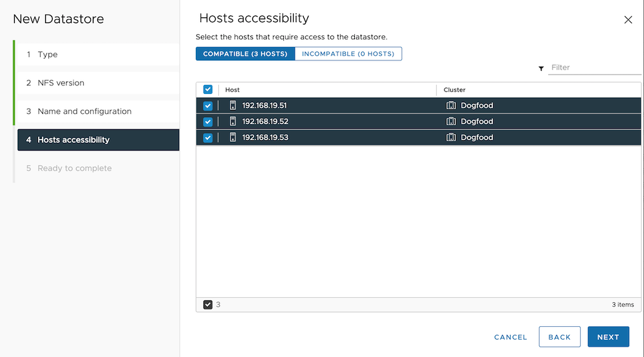Click Dogfood cluster icon in first row

pos(451,105)
